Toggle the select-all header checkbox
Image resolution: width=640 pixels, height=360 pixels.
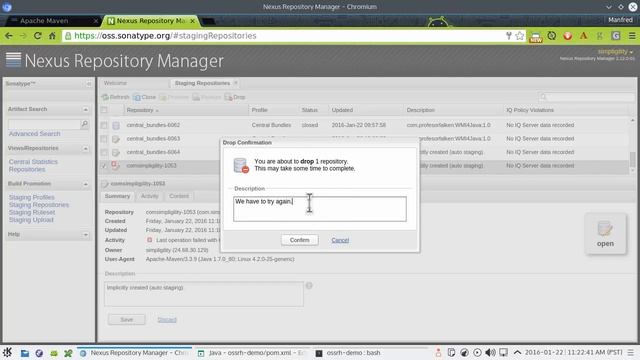(x=104, y=110)
